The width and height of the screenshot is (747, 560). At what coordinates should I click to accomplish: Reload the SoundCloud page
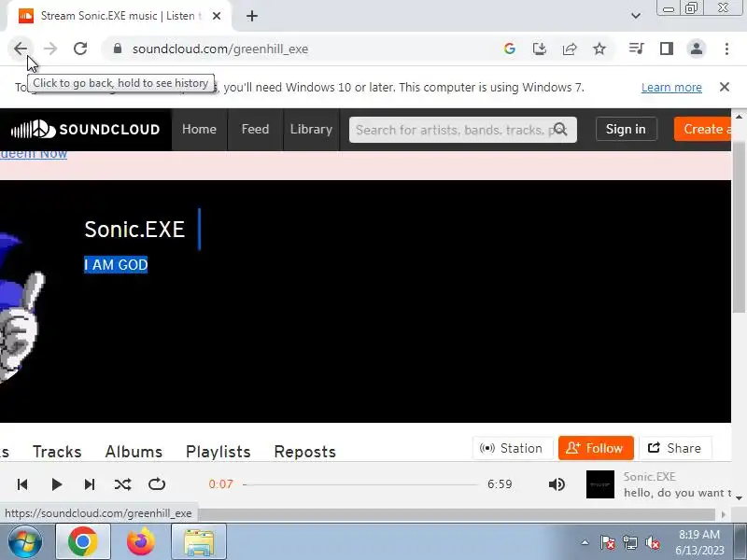coord(80,49)
